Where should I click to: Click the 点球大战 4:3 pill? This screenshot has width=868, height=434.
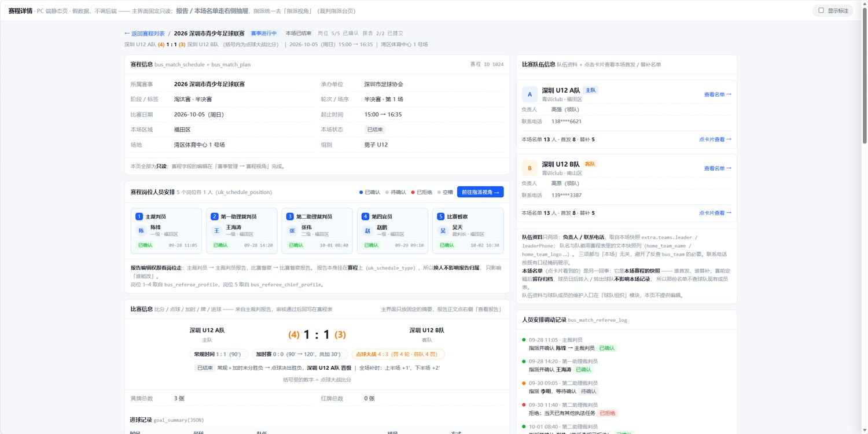tap(398, 354)
